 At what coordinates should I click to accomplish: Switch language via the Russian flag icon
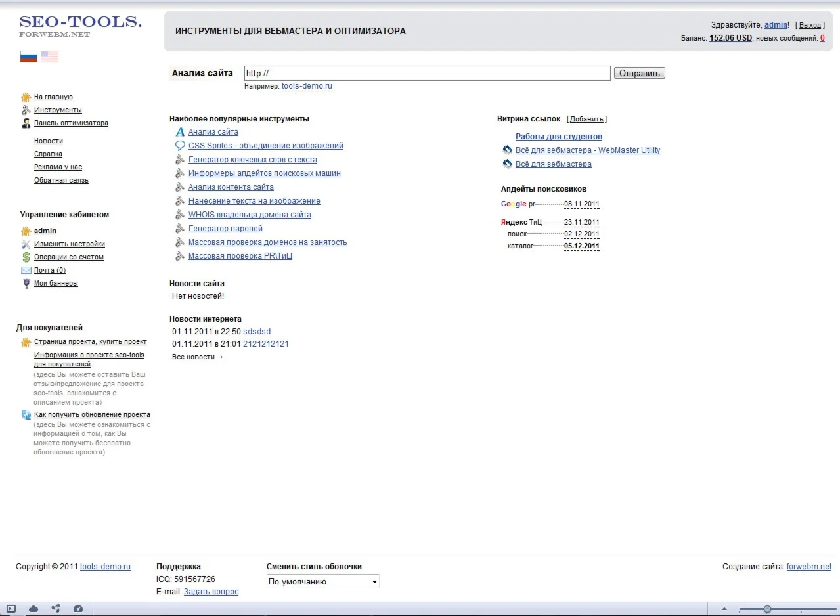pos(29,56)
